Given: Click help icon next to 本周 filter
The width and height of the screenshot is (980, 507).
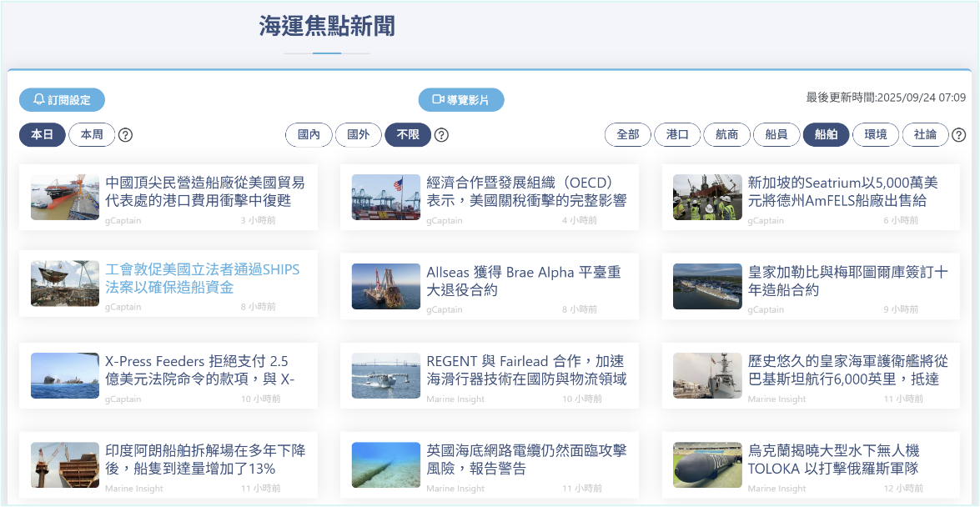Looking at the screenshot, I should click(x=125, y=135).
